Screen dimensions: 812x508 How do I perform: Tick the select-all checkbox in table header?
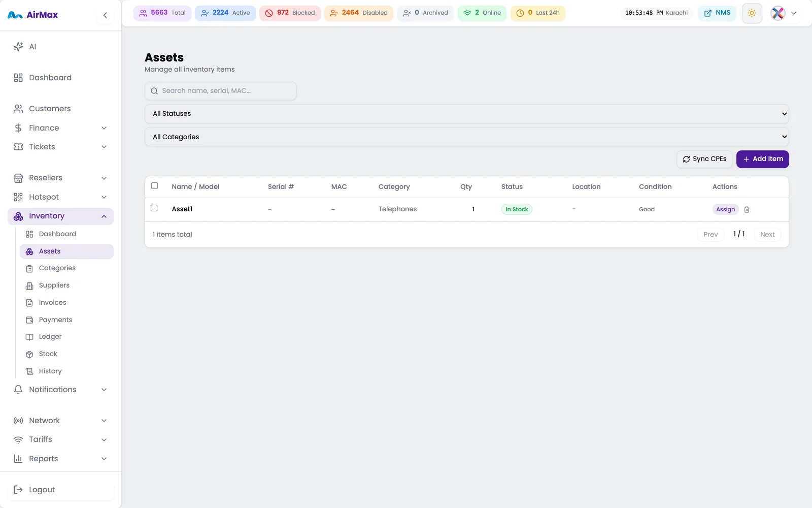[x=155, y=186]
